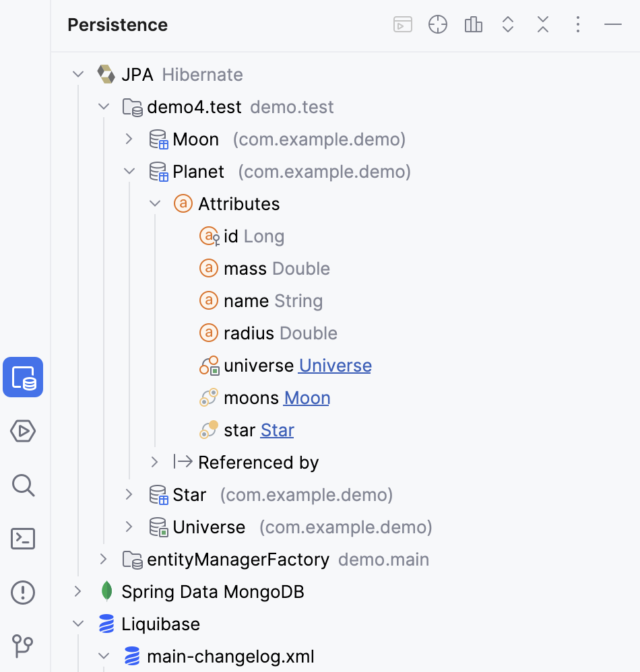Expand the Moon entity node
This screenshot has height=672, width=640.
click(129, 139)
